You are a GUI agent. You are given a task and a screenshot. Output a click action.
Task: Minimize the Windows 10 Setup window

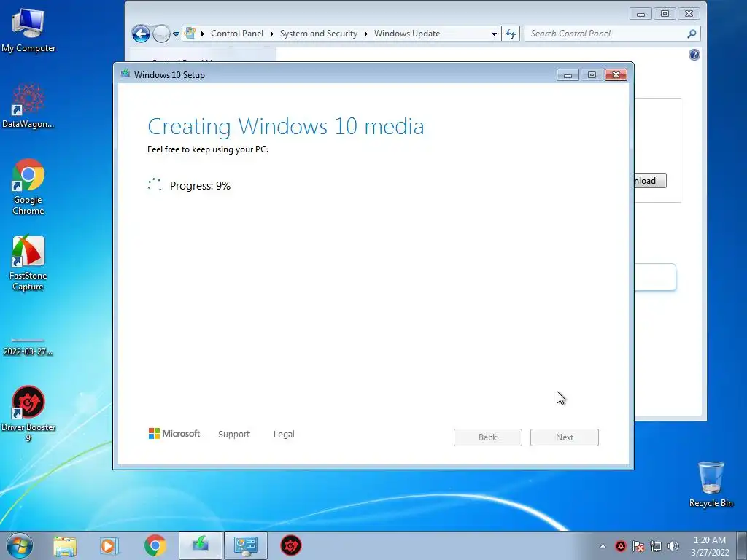[568, 75]
